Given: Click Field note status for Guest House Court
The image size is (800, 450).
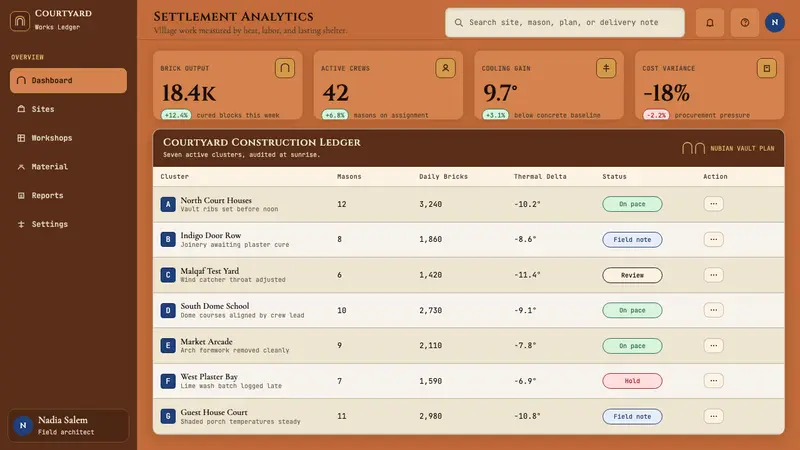Looking at the screenshot, I should (x=632, y=416).
